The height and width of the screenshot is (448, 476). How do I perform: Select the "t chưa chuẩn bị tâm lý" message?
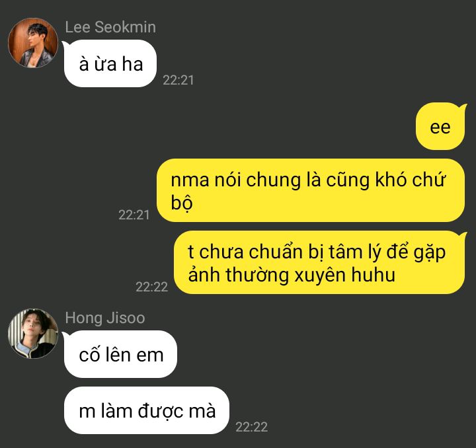319,263
